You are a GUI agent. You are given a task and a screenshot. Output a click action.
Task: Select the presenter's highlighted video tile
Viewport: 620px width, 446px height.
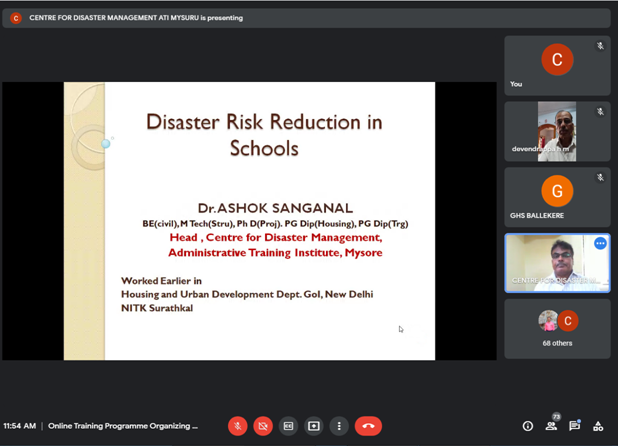tap(557, 263)
